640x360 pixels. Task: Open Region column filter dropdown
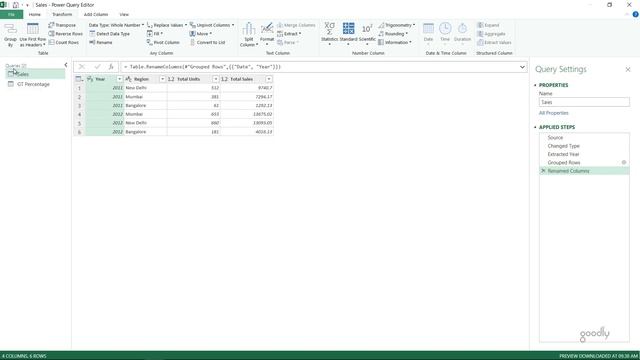coord(162,79)
